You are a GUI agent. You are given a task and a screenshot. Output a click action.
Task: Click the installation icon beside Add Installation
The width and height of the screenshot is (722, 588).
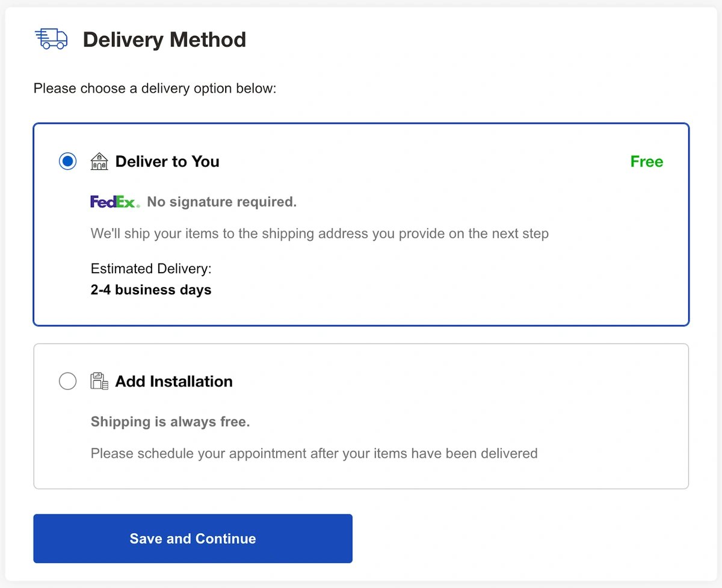pyautogui.click(x=99, y=382)
